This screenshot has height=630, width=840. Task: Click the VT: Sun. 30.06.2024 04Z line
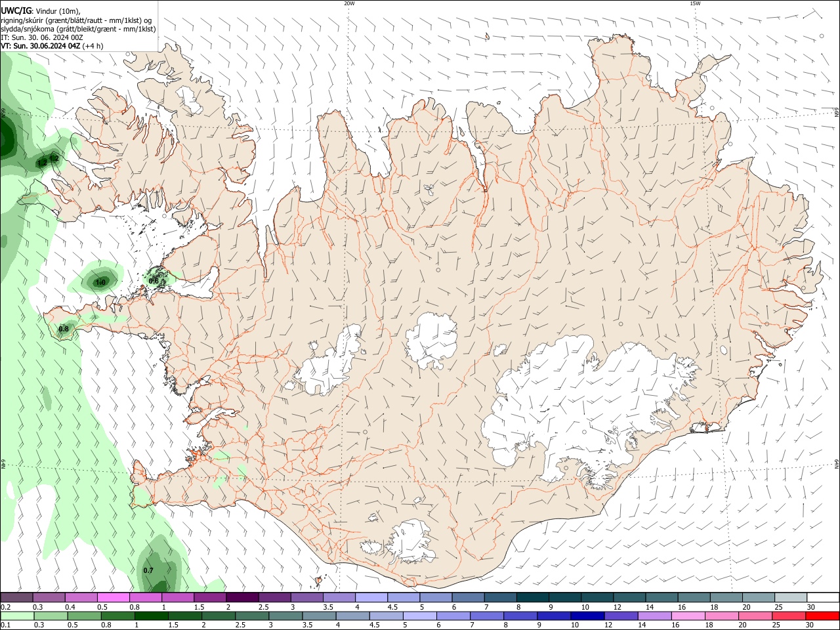[41, 46]
